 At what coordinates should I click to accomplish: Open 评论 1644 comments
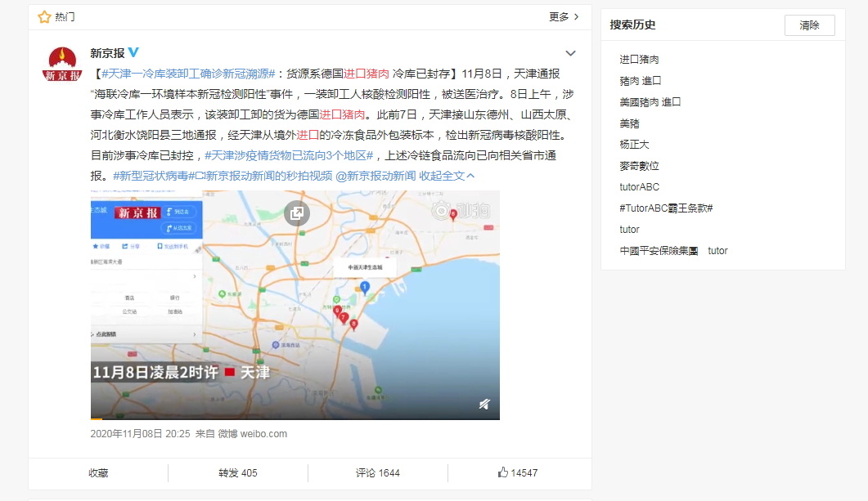click(377, 472)
